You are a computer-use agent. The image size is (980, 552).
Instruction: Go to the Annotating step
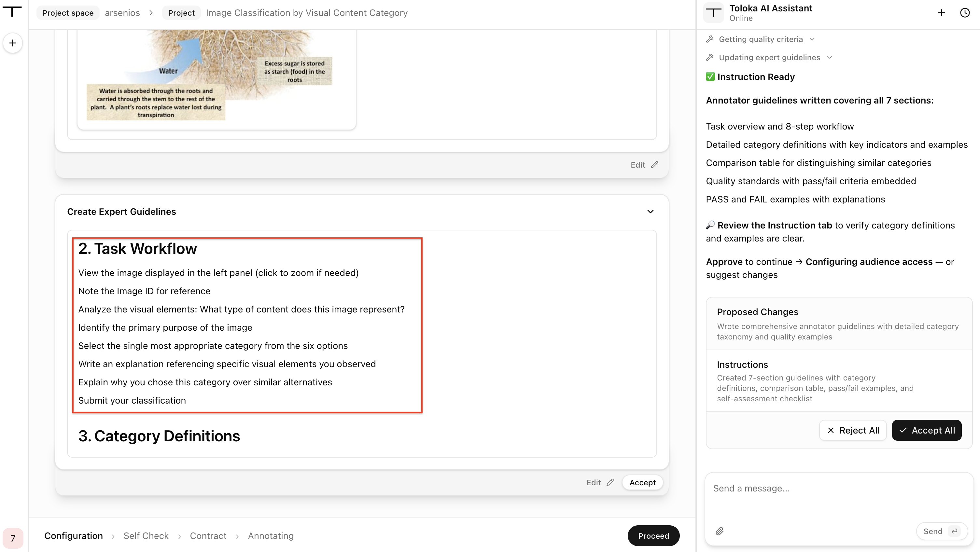(271, 536)
